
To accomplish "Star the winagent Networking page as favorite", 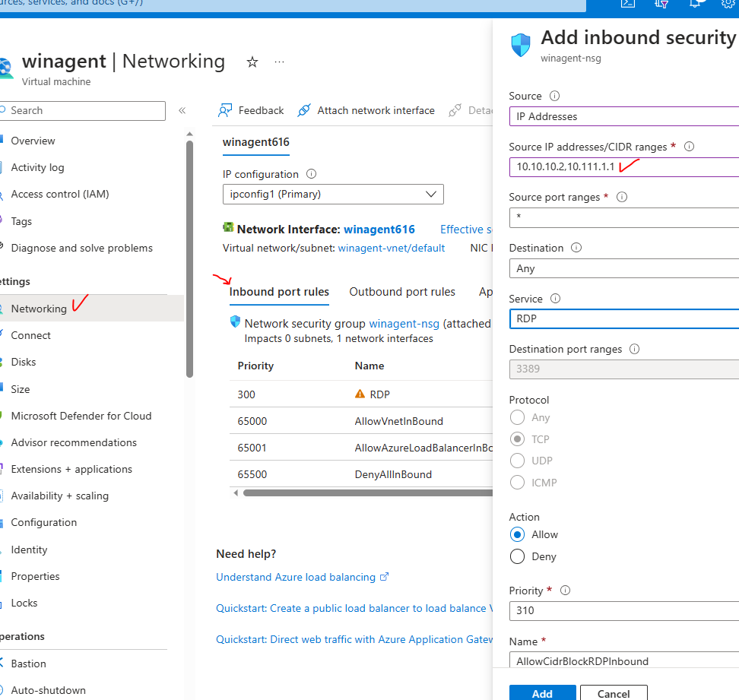I will click(252, 62).
